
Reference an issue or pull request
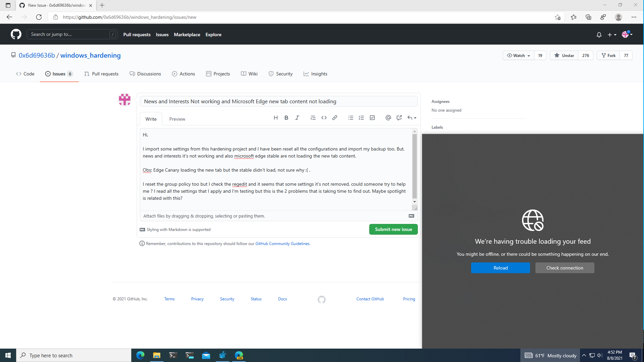[x=399, y=118]
